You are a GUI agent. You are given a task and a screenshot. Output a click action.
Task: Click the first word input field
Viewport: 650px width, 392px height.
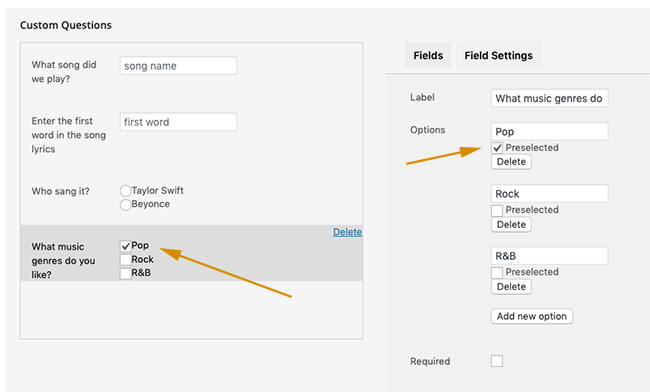tap(178, 122)
